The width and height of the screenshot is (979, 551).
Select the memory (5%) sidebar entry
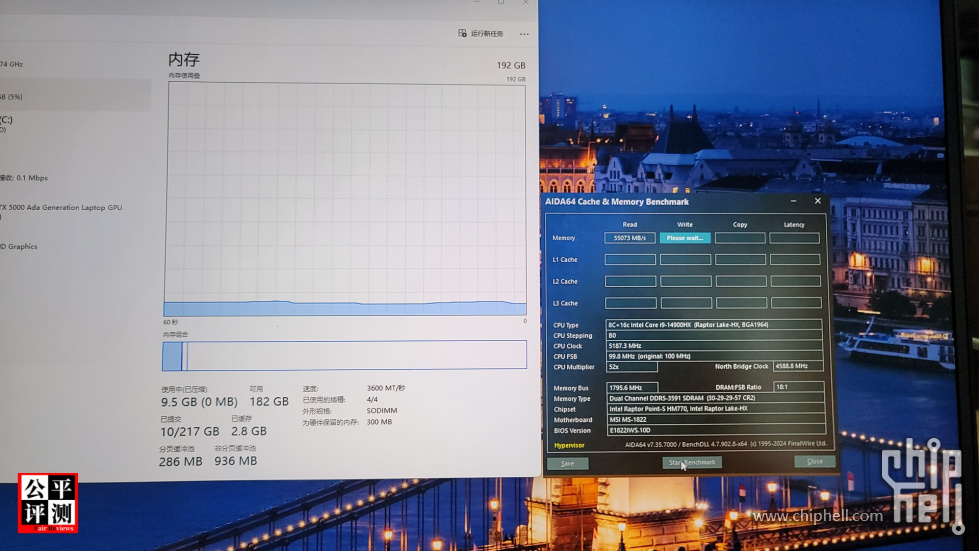75,96
